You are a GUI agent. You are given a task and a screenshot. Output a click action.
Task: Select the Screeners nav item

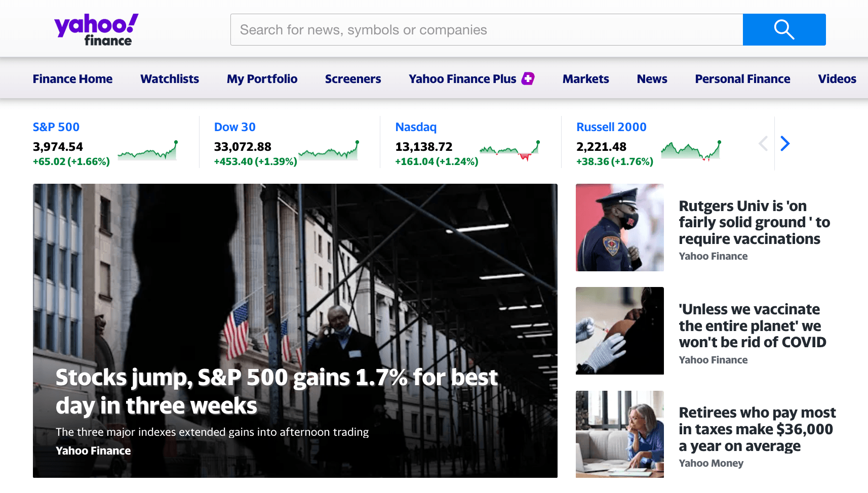(353, 79)
